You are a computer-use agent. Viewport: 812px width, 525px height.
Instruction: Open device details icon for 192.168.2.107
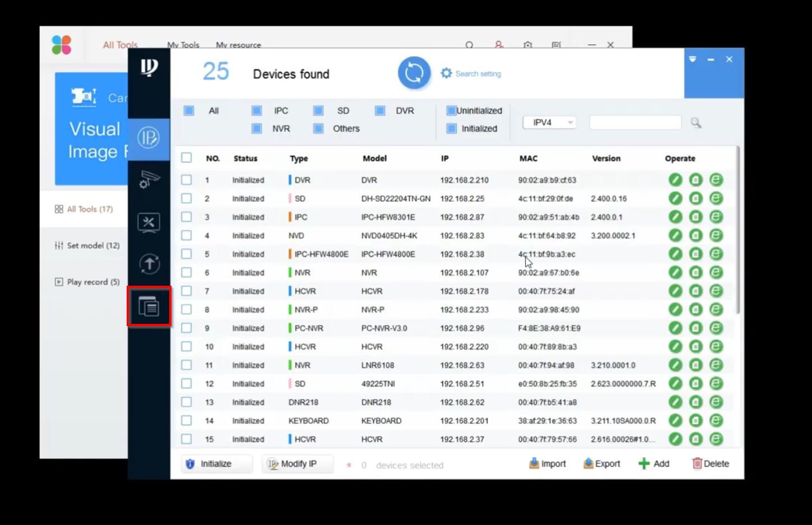(x=695, y=272)
